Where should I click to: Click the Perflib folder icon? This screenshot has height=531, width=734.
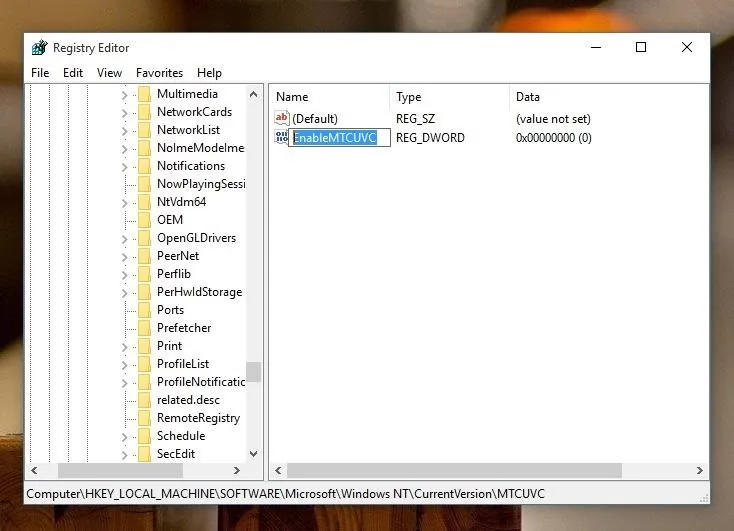click(145, 274)
